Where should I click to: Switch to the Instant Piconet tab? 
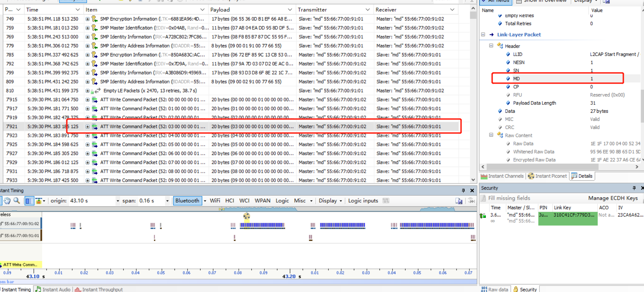547,176
